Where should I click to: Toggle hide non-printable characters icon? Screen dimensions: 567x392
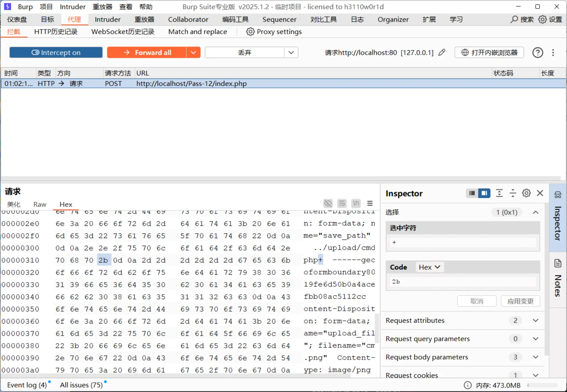pos(328,203)
